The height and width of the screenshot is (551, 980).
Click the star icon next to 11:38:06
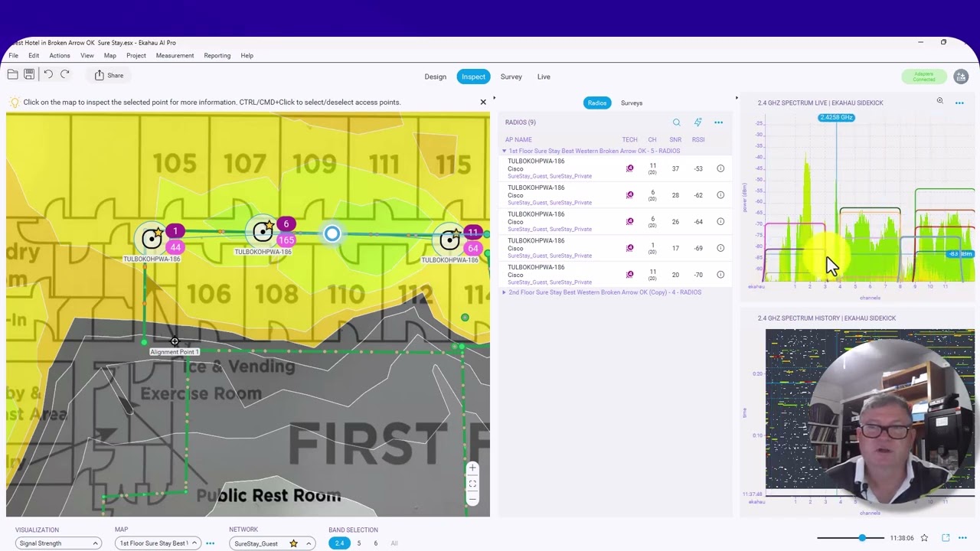(x=924, y=538)
